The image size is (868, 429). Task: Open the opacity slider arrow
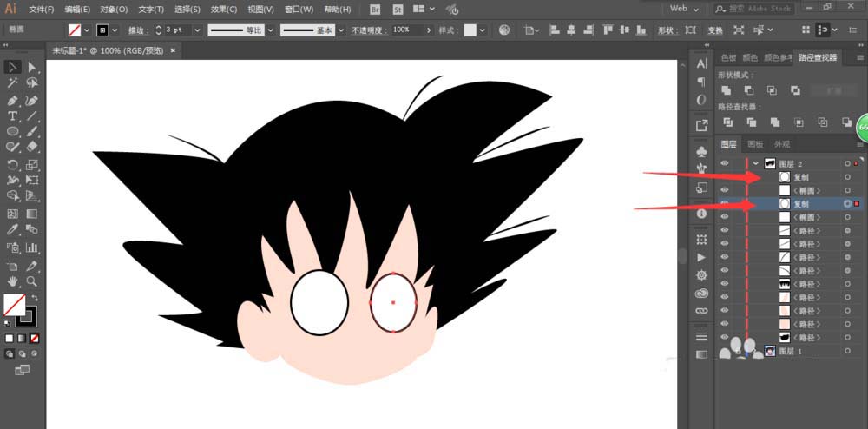pyautogui.click(x=429, y=30)
